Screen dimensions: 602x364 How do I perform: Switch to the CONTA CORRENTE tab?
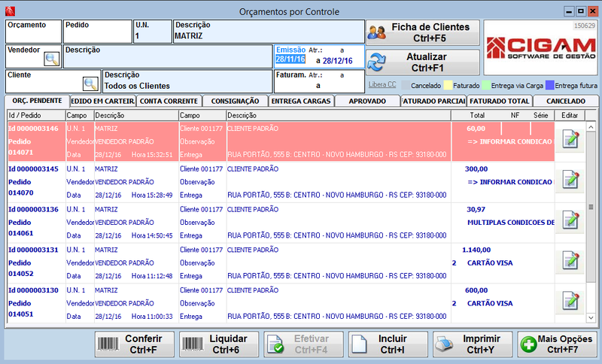click(169, 102)
